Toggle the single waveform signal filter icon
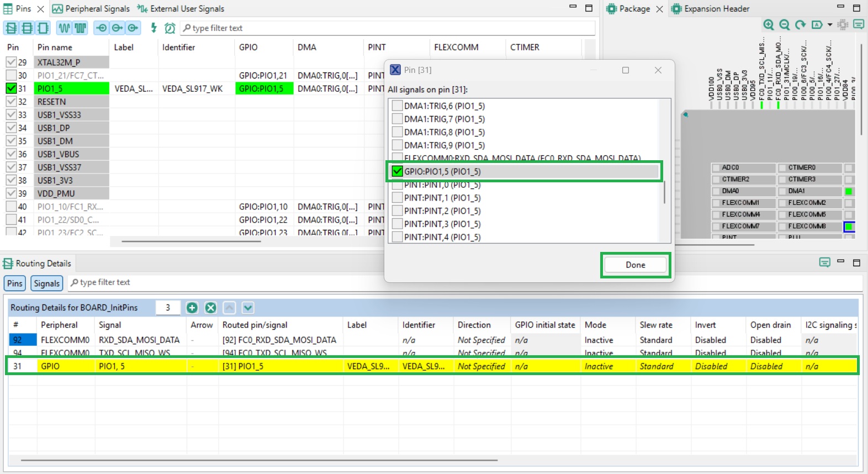The width and height of the screenshot is (868, 474). click(x=65, y=28)
